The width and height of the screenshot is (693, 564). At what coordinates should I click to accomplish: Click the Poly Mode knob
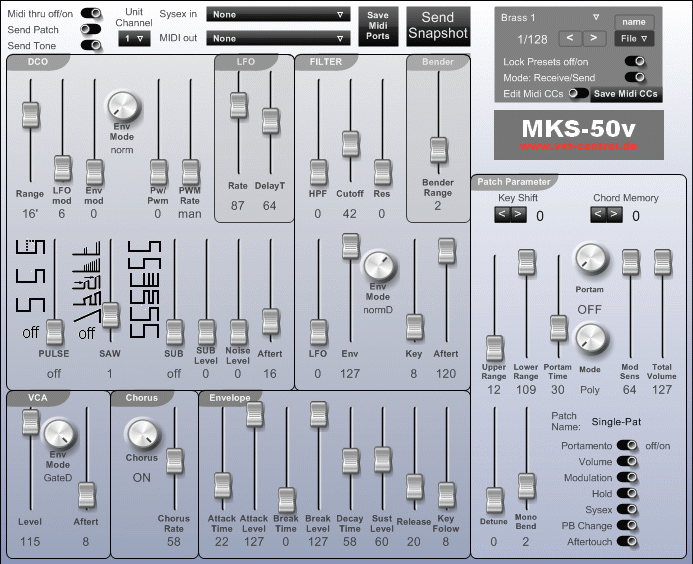(x=590, y=339)
